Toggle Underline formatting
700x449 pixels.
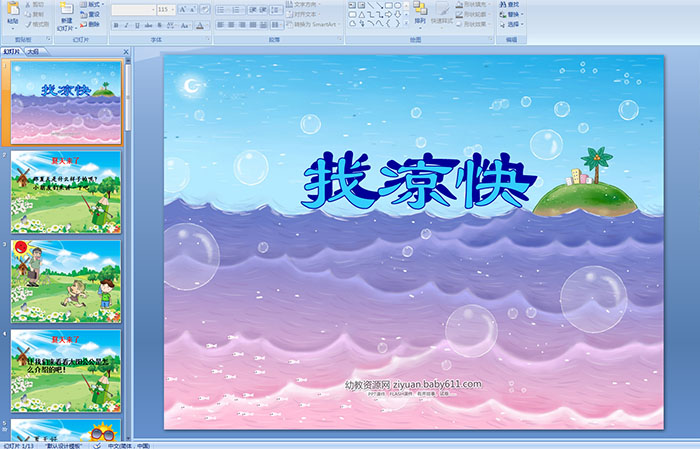click(137, 25)
